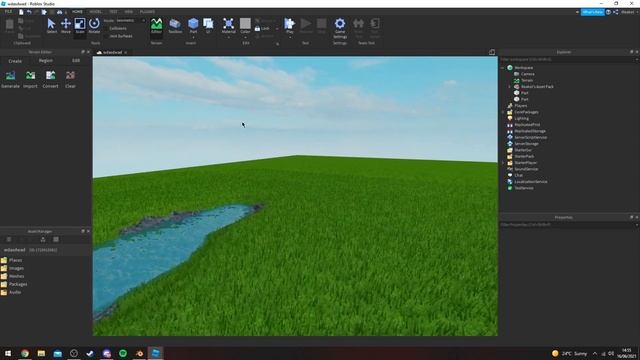Open the Meshes folder in Asset Manager

pos(13,276)
